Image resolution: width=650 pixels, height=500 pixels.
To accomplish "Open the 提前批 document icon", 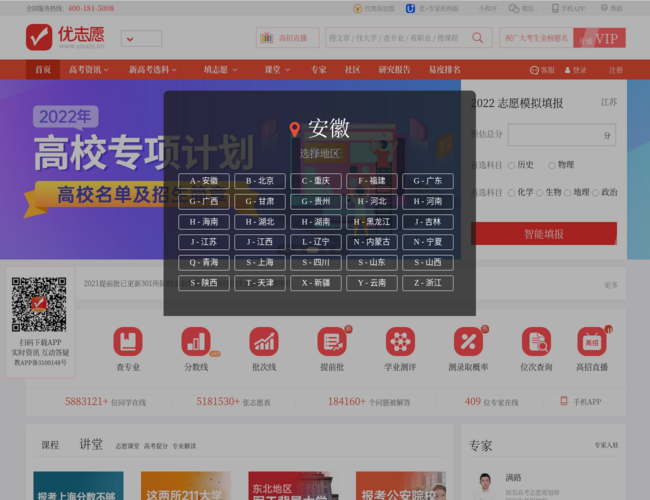I will [332, 341].
